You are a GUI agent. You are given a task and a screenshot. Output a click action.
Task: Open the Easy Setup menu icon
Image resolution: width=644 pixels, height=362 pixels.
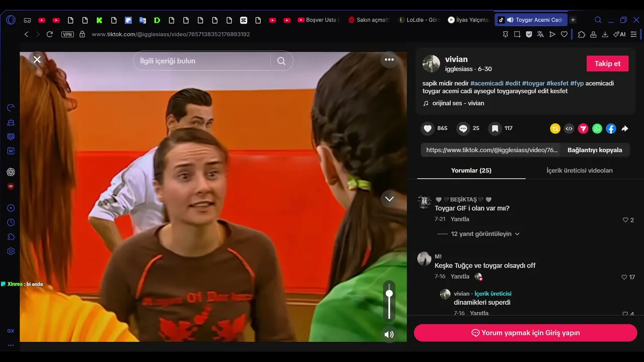[x=634, y=34]
